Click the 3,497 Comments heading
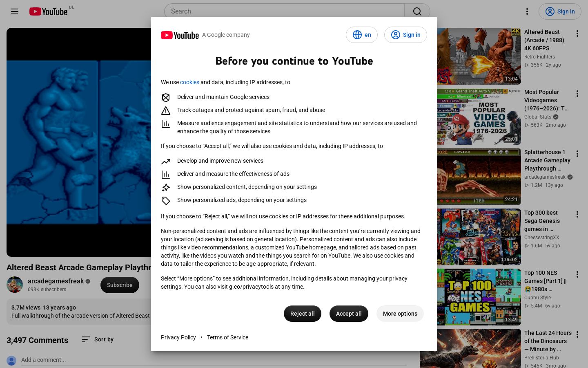This screenshot has width=588, height=368. (x=37, y=340)
